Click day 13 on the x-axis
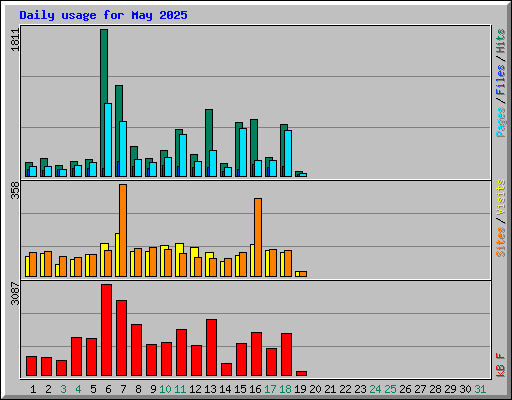The image size is (512, 400). [210, 389]
